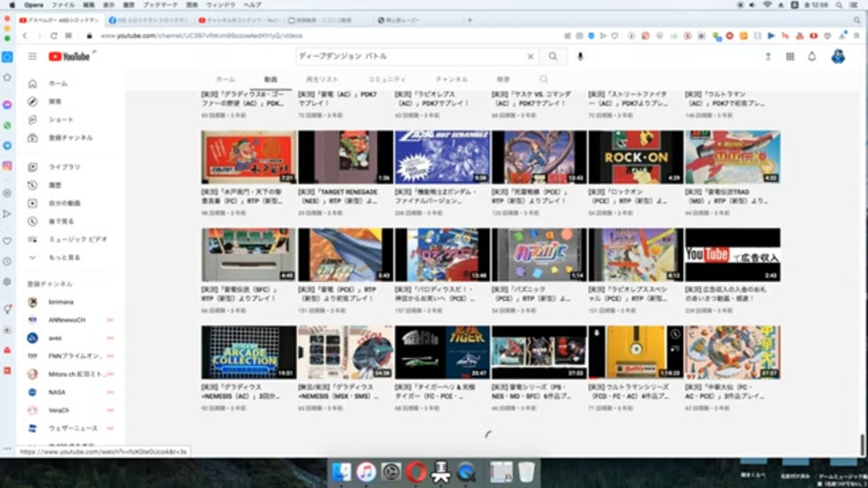Open the ANNnewsCH subscribed channel
This screenshot has width=868, height=488.
[x=68, y=320]
